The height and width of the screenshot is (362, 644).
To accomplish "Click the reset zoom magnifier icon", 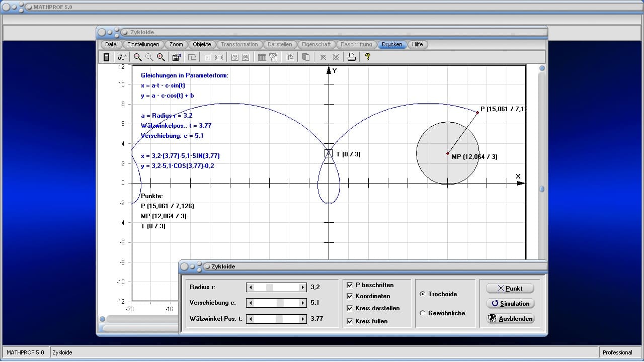I will tap(149, 57).
